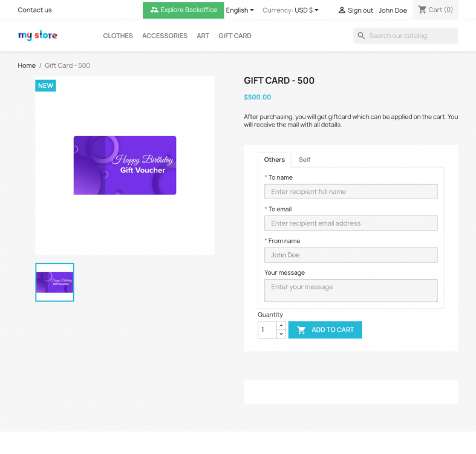Click the Your message text area
This screenshot has width=476, height=454.
tap(351, 291)
